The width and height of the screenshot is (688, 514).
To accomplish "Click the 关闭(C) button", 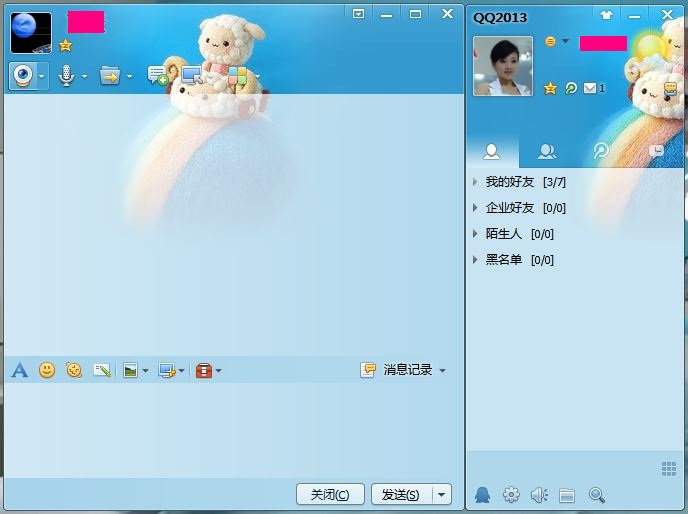I will coord(330,495).
